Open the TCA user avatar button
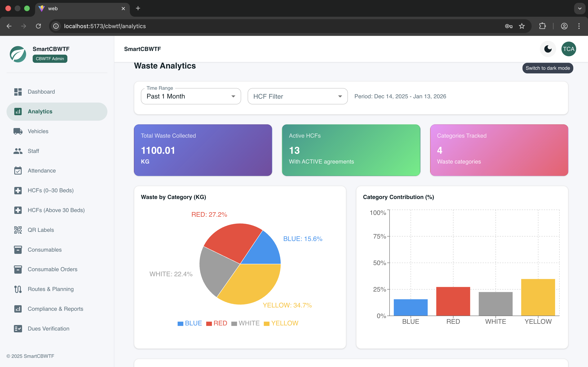Screen dimensions: 588x367 point(568,49)
